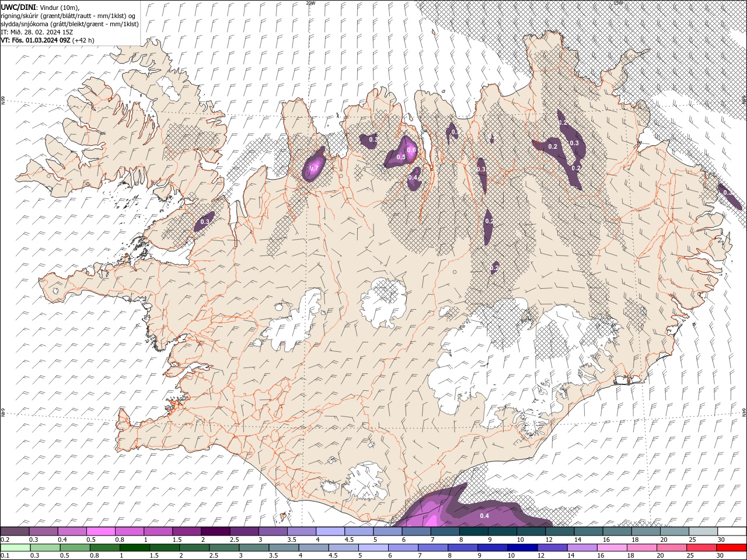Click the '4.5' label in the snow legend row
The width and height of the screenshot is (747, 560).
[x=349, y=540]
